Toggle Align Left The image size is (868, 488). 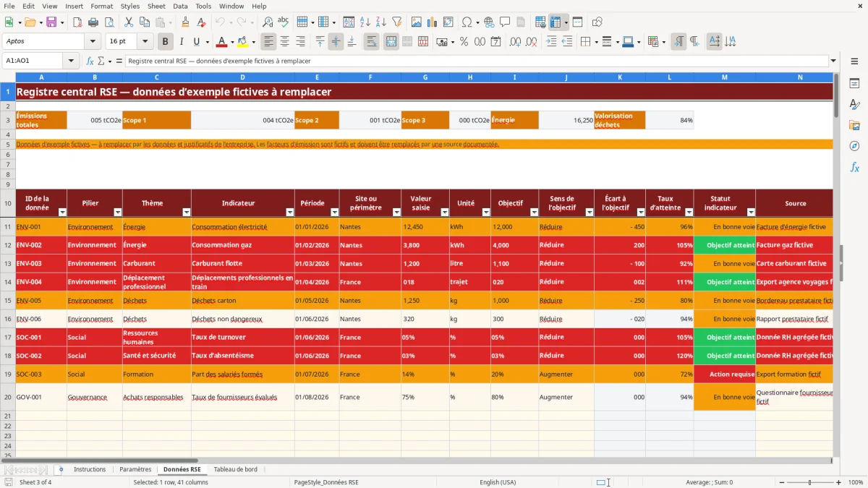(269, 42)
